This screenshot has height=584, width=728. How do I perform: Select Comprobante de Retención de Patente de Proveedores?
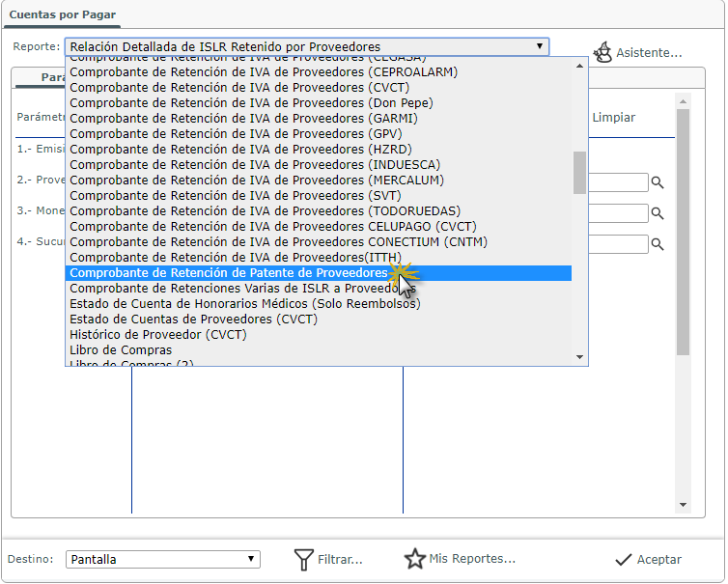(x=319, y=273)
